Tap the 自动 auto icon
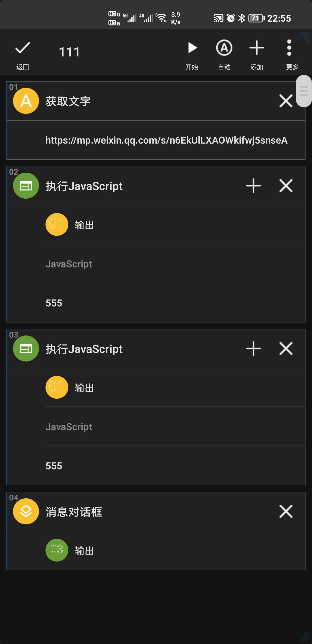The width and height of the screenshot is (312, 644). pos(224,54)
